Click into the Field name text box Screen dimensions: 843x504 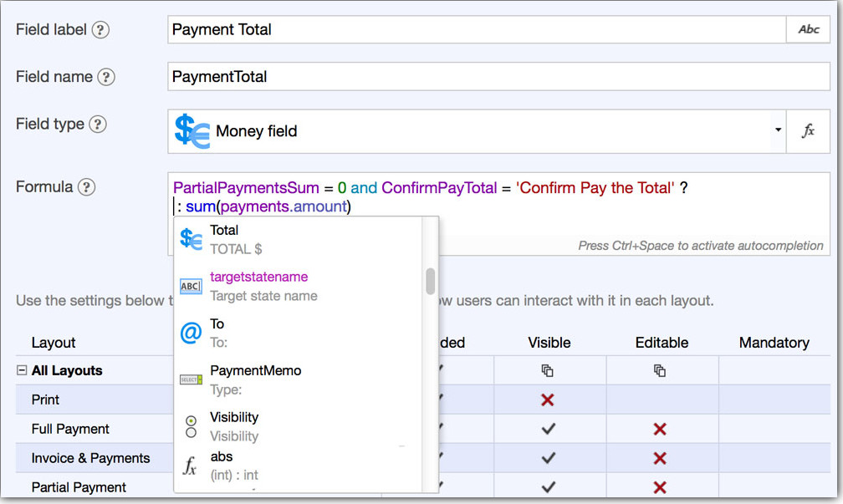point(498,77)
